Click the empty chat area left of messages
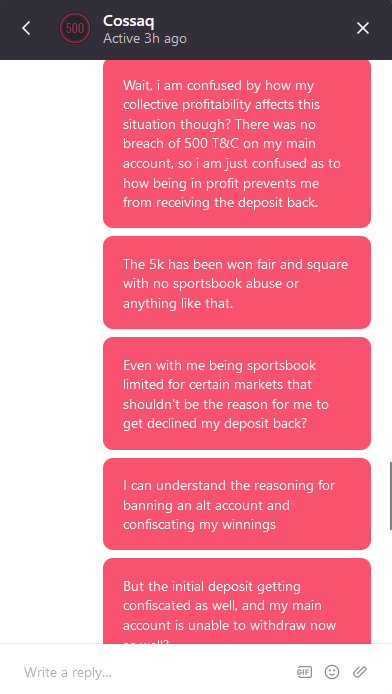This screenshot has width=392, height=694. pos(51,351)
